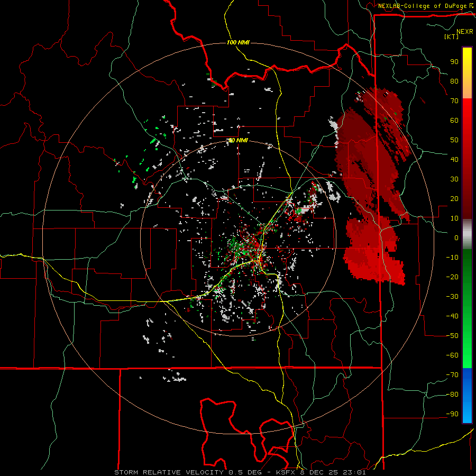
Task: Click the large bright red echo east of radar
Action: (373, 252)
